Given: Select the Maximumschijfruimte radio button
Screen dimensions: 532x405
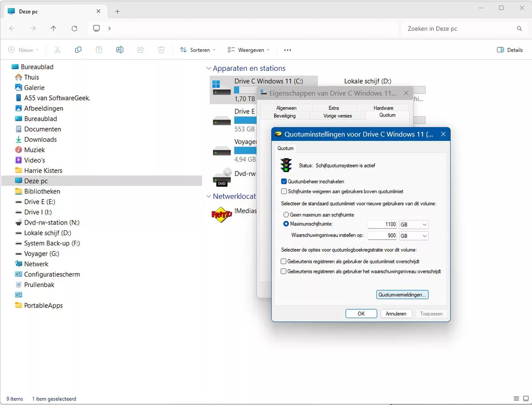Looking at the screenshot, I should point(286,224).
